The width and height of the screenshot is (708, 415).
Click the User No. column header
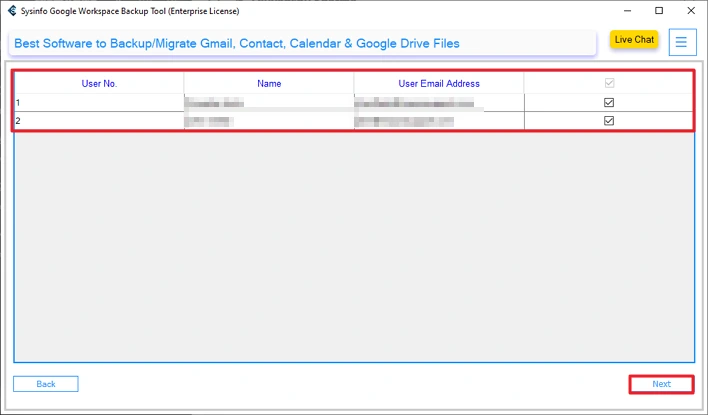click(x=99, y=84)
